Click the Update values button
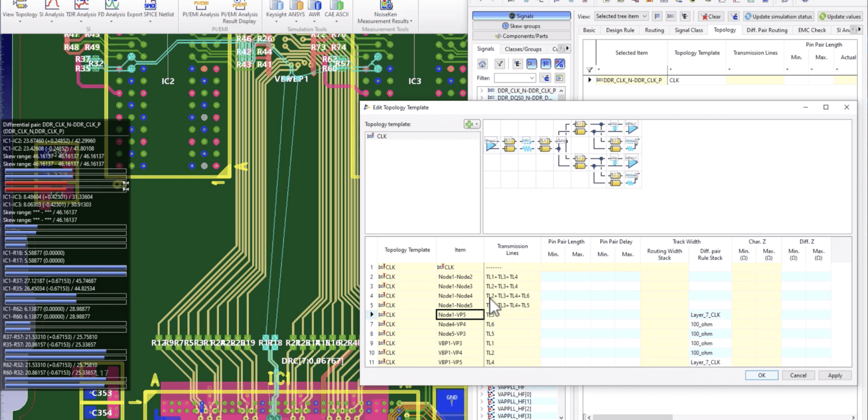Viewport: 868px width, 420px height. pyautogui.click(x=840, y=16)
